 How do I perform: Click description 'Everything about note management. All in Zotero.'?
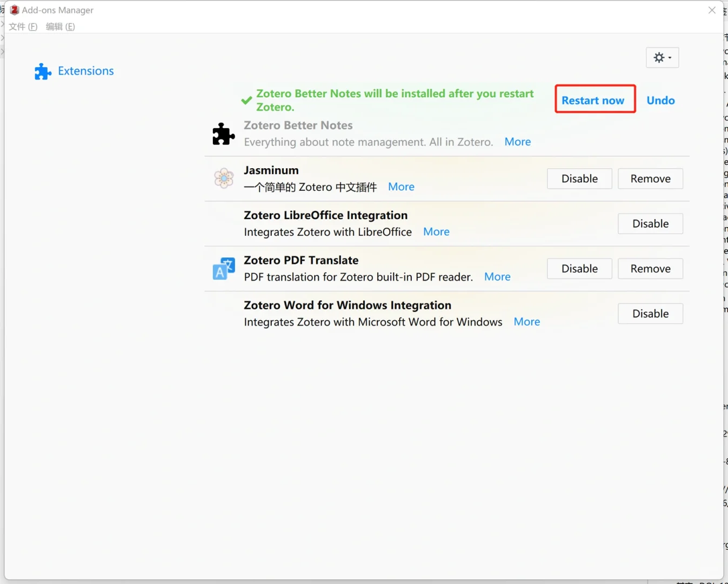tap(369, 142)
